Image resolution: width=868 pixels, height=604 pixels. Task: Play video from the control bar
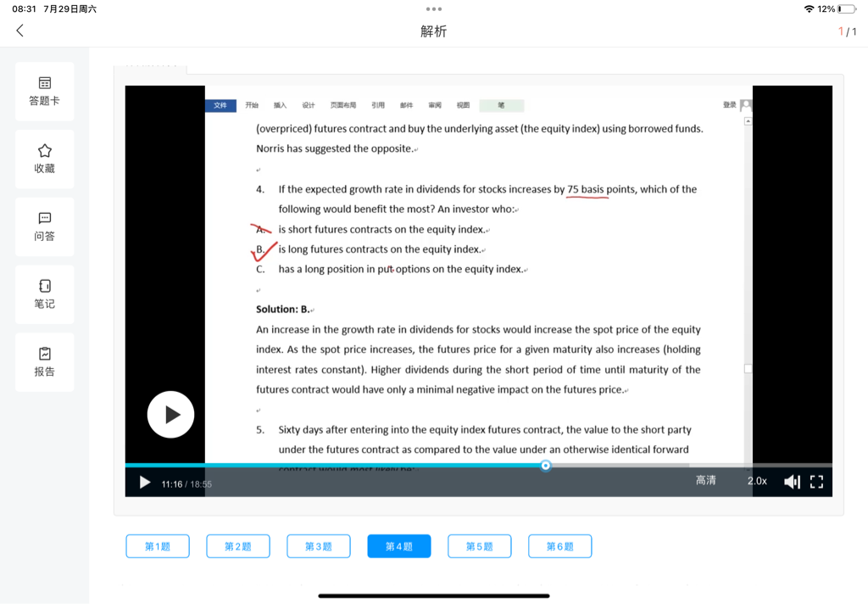pos(145,482)
